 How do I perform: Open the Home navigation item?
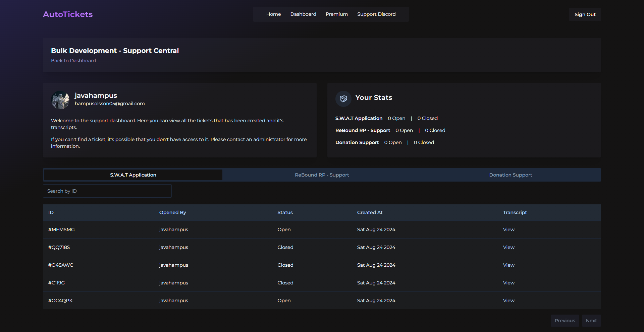click(273, 14)
